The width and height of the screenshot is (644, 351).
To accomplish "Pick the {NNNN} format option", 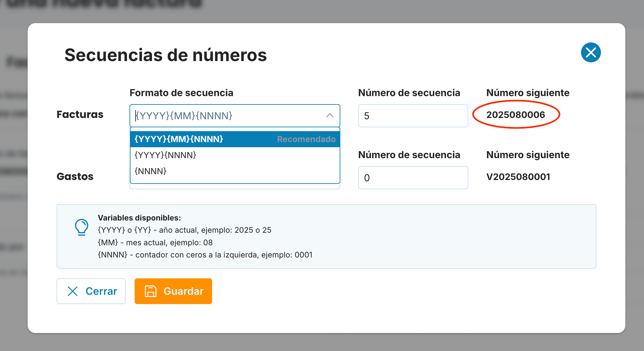I will click(235, 171).
